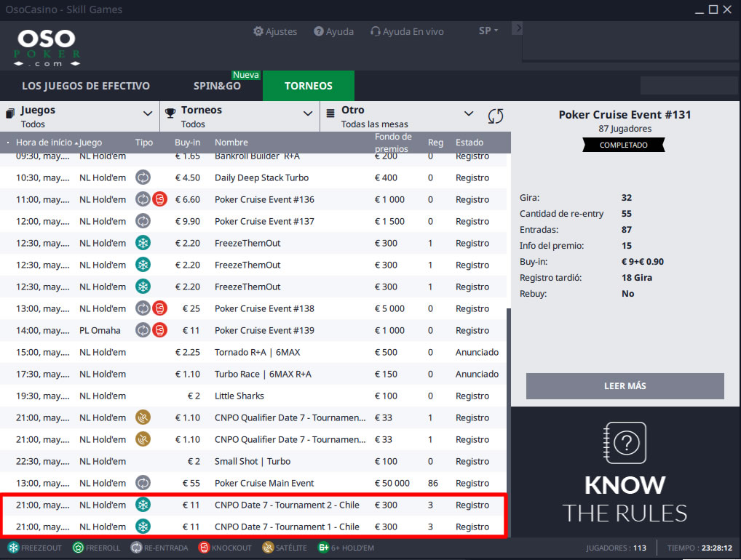Click freezeout icon on CNPO Tournament 2 - Chile

(143, 505)
